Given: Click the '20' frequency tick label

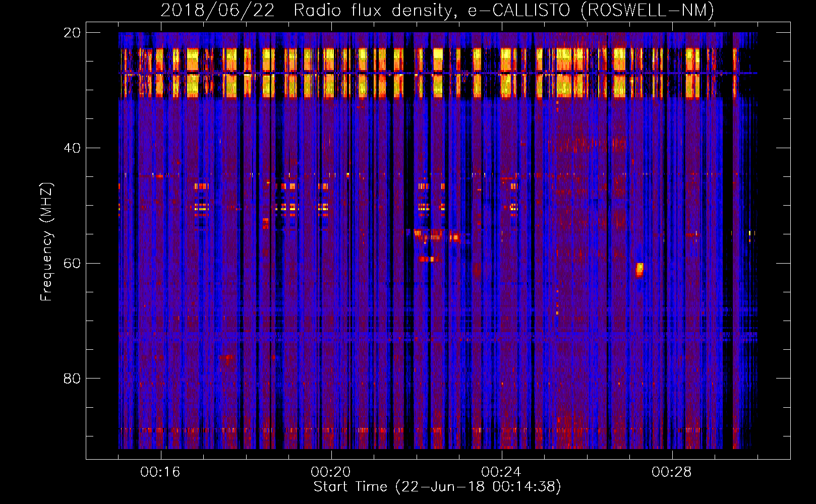Looking at the screenshot, I should (x=72, y=33).
